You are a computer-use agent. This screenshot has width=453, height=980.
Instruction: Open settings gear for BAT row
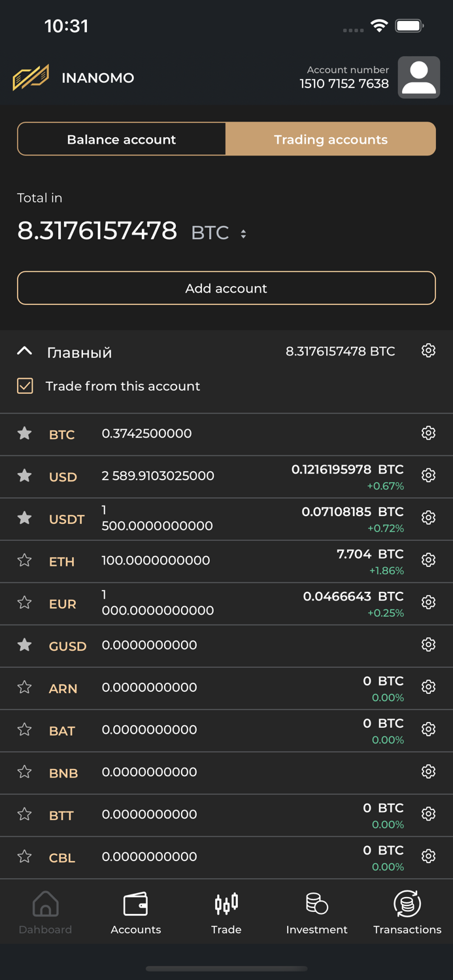pyautogui.click(x=428, y=729)
